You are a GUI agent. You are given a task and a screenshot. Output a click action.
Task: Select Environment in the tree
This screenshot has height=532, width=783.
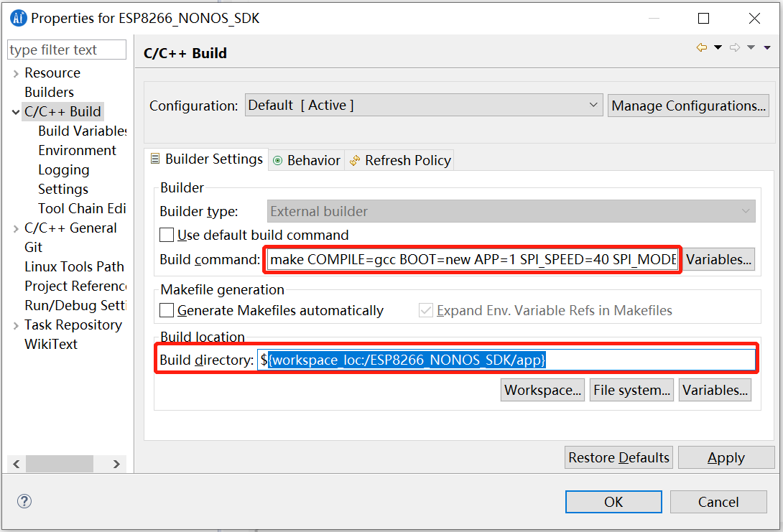77,151
